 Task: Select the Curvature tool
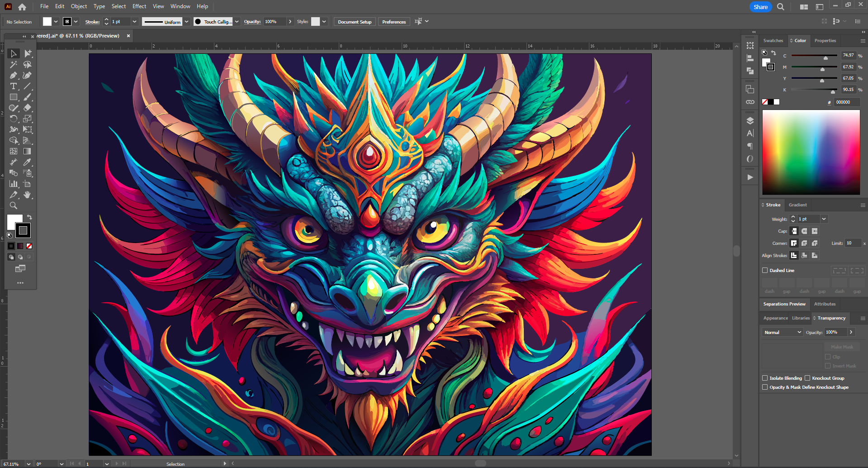pyautogui.click(x=28, y=75)
